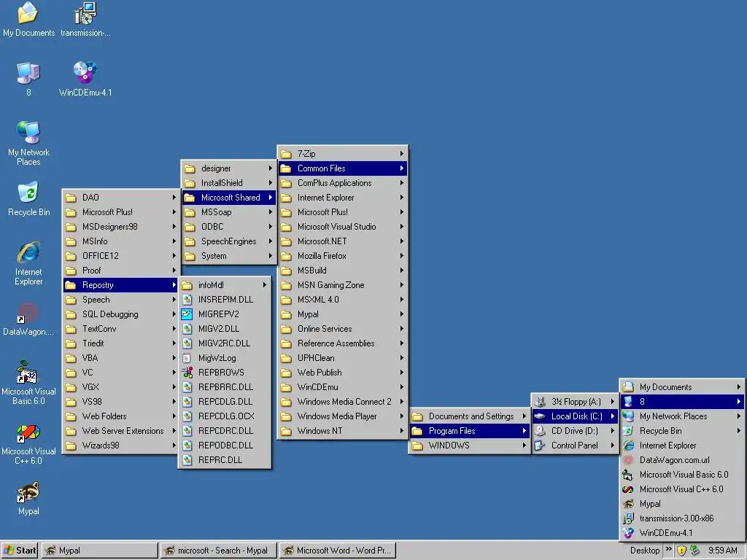747x560 pixels.
Task: Click the Desktop toolbar label
Action: [645, 551]
